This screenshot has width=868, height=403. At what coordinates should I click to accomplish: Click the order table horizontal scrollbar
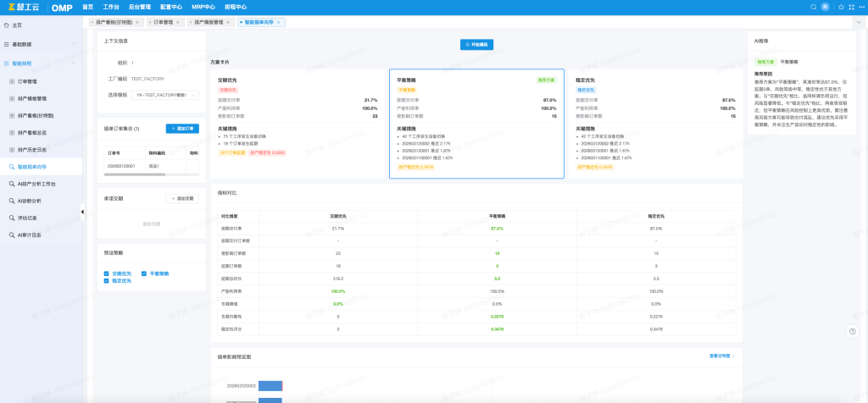(135, 174)
